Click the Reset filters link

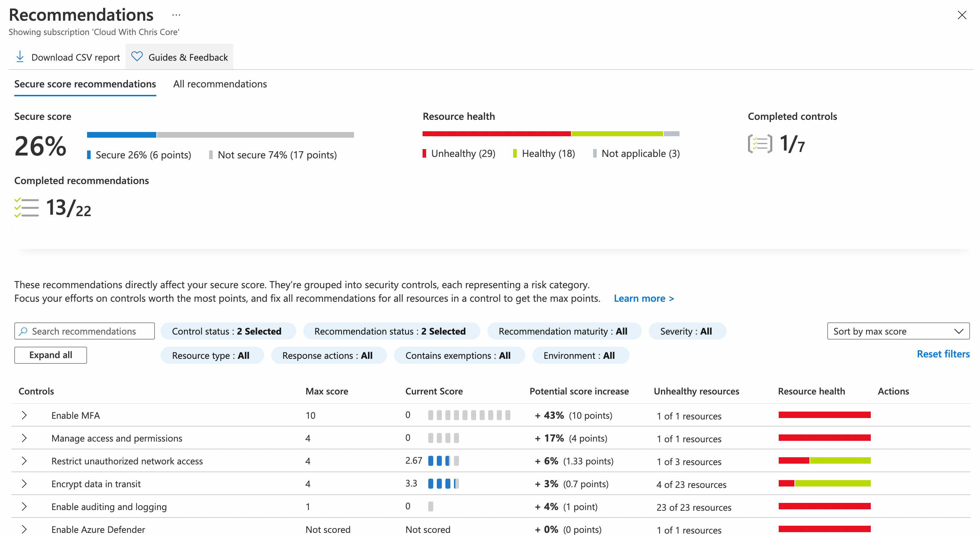pos(943,355)
